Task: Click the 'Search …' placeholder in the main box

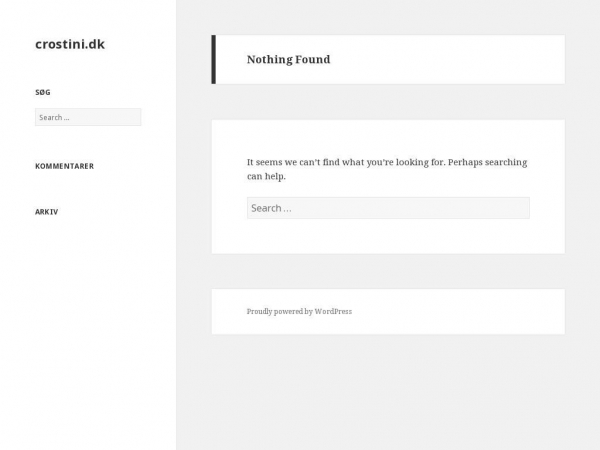Action: point(271,208)
